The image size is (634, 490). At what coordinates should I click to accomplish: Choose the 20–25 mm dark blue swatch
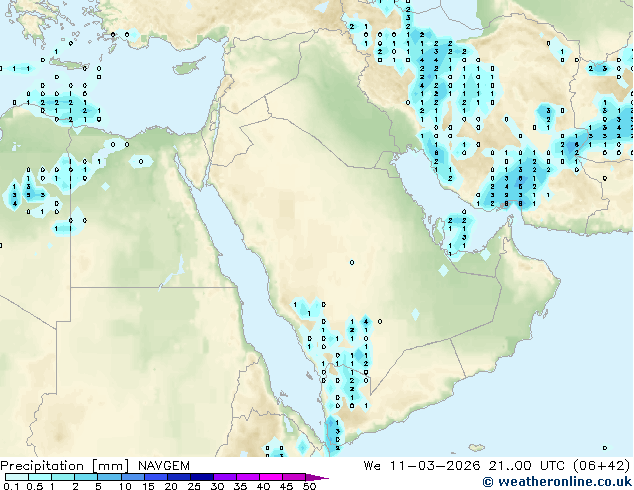tap(178, 477)
